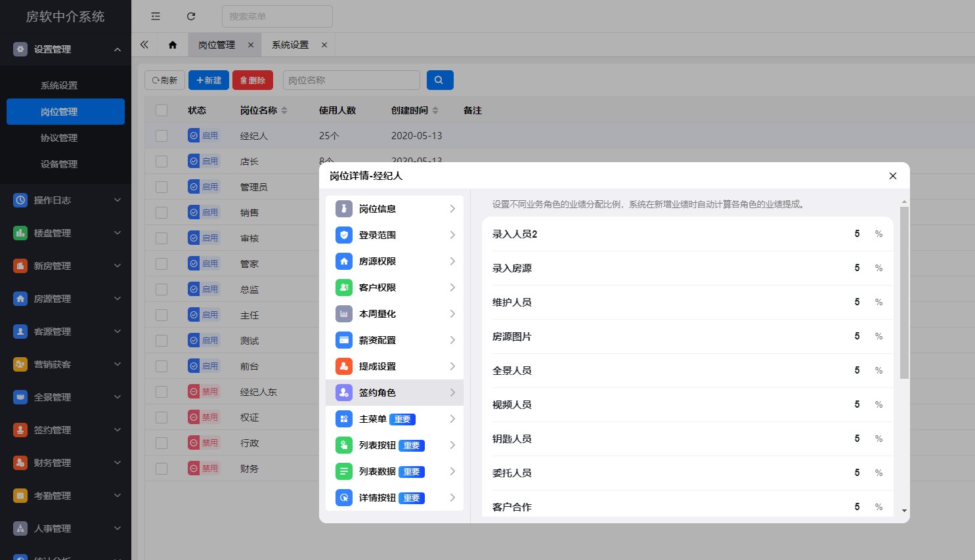
Task: Expand the 新房管理 sidebar chevron
Action: coord(118,266)
